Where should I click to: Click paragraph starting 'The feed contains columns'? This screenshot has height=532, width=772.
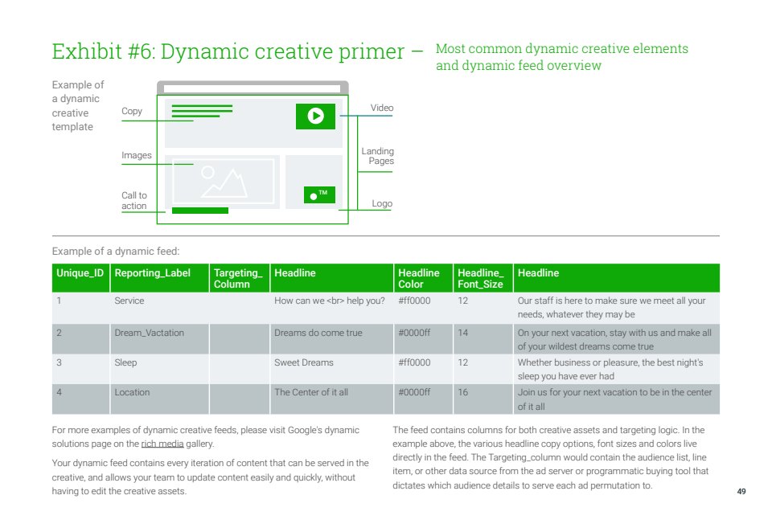(x=550, y=458)
